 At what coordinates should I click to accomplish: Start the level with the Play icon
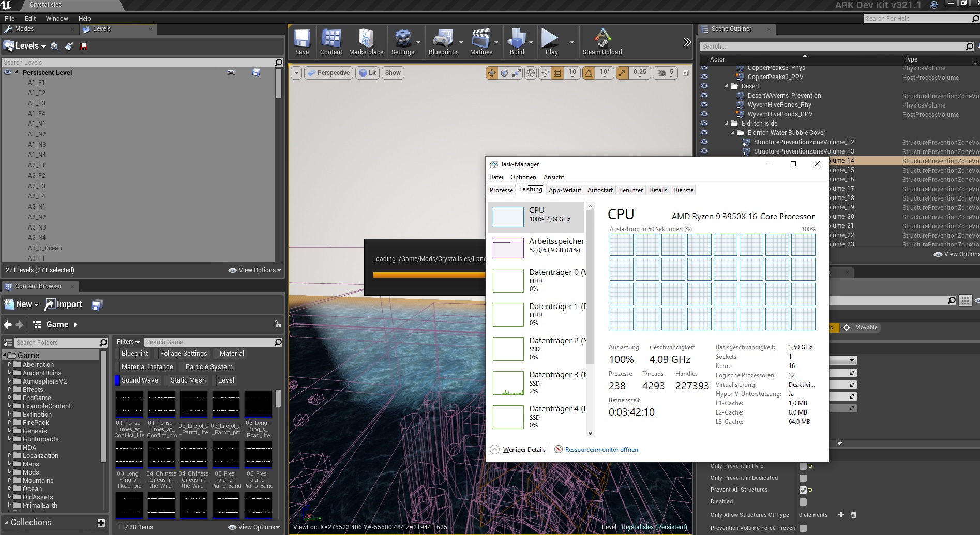(x=551, y=42)
